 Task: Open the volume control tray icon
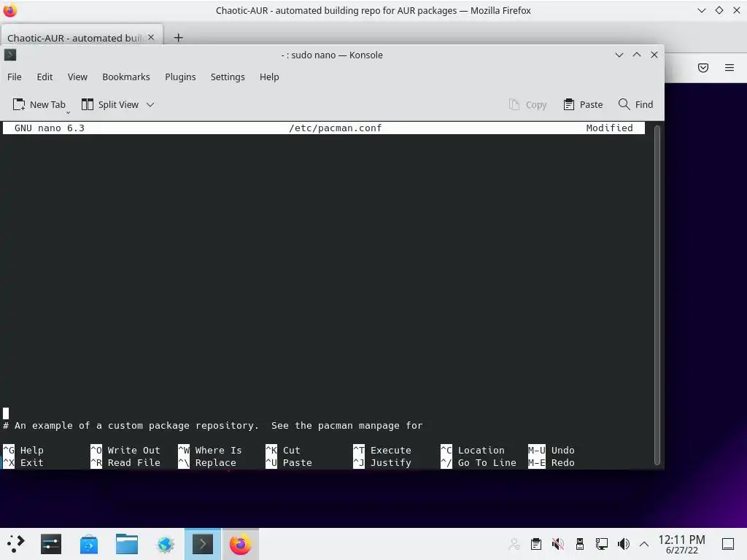tap(623, 544)
